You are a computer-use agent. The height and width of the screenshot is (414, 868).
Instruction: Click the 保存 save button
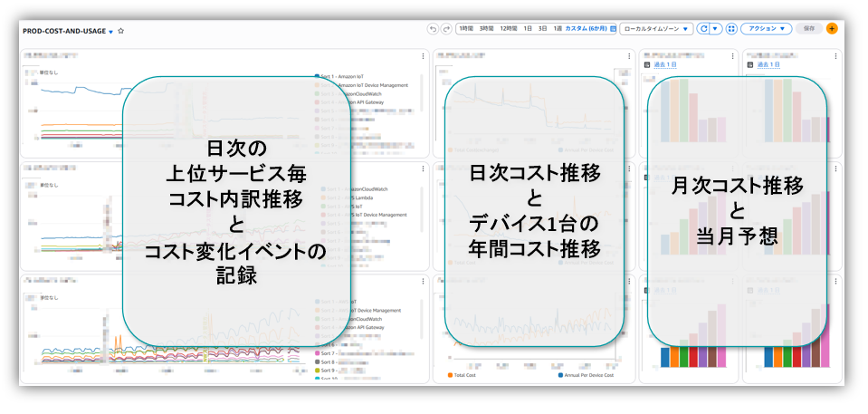(x=809, y=29)
